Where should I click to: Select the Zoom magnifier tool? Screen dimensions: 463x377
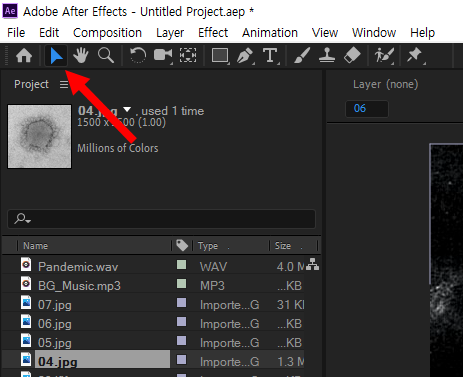106,56
